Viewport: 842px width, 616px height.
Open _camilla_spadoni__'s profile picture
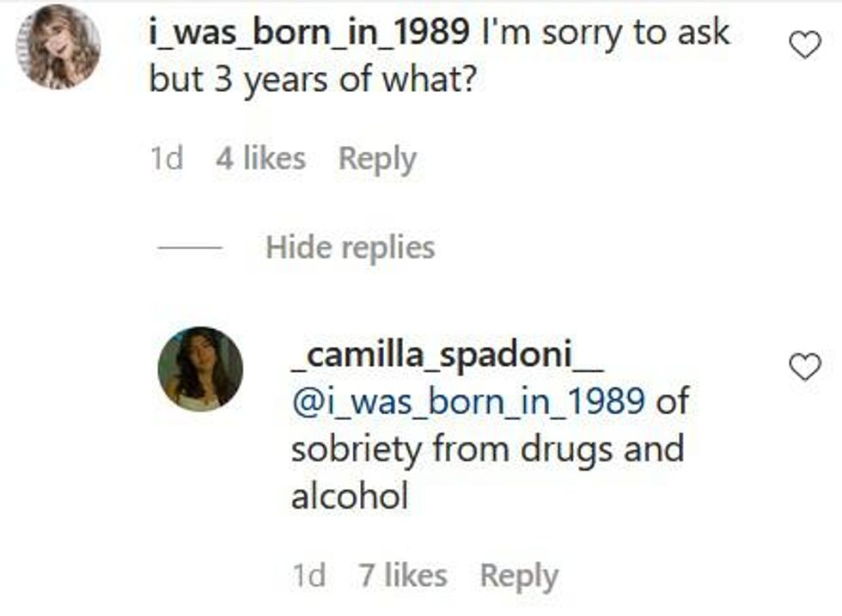200,369
